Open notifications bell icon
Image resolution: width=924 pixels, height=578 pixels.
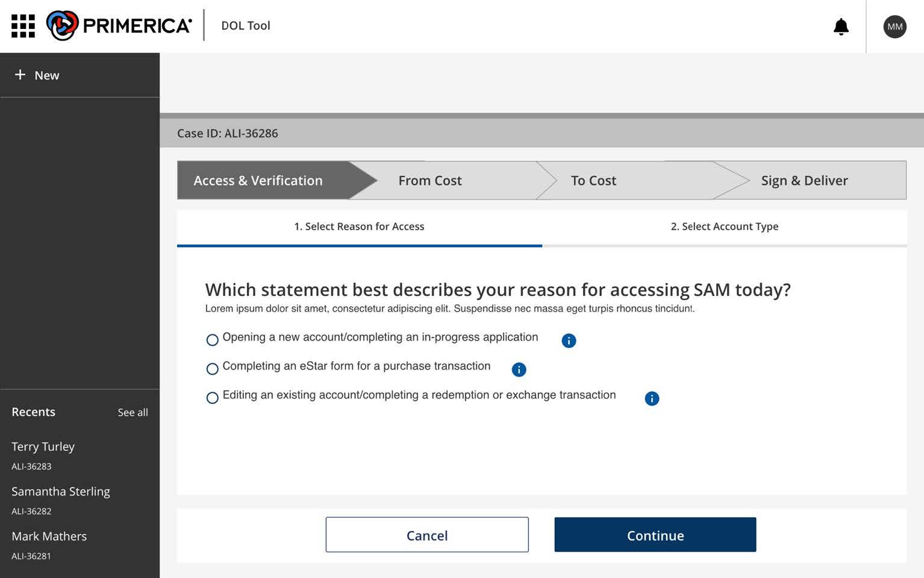click(x=841, y=27)
